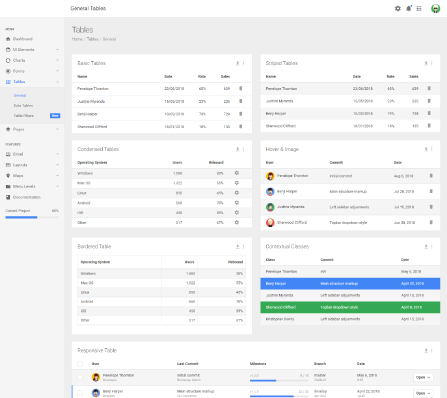This screenshot has height=398, width=447.
Task: Delete Sherwood Clifford row in Striped Tables
Action: (x=429, y=126)
